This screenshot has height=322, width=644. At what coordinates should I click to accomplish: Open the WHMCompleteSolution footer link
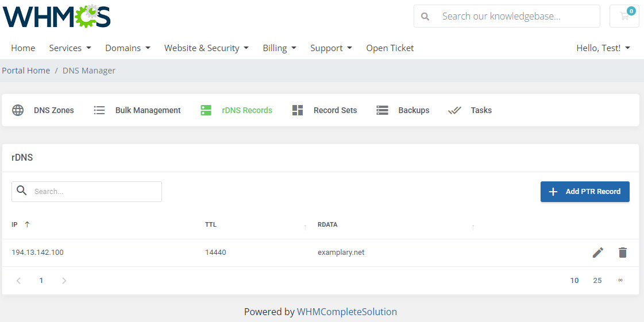(346, 312)
